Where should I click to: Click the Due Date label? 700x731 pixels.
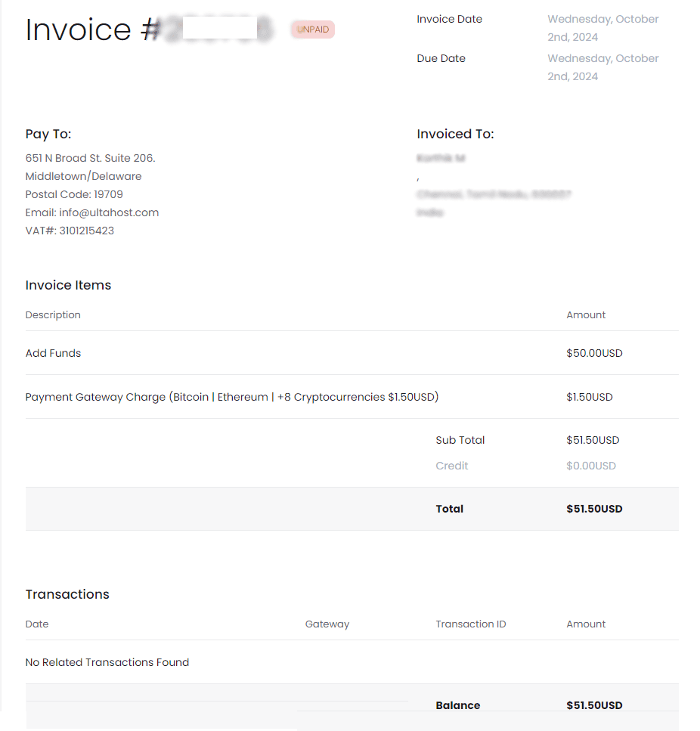coord(441,58)
